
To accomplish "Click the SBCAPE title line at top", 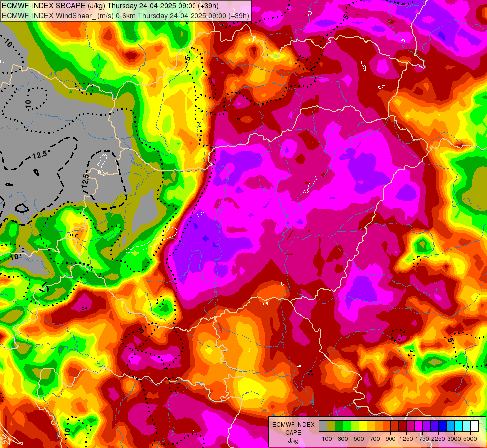I will (x=110, y=6).
